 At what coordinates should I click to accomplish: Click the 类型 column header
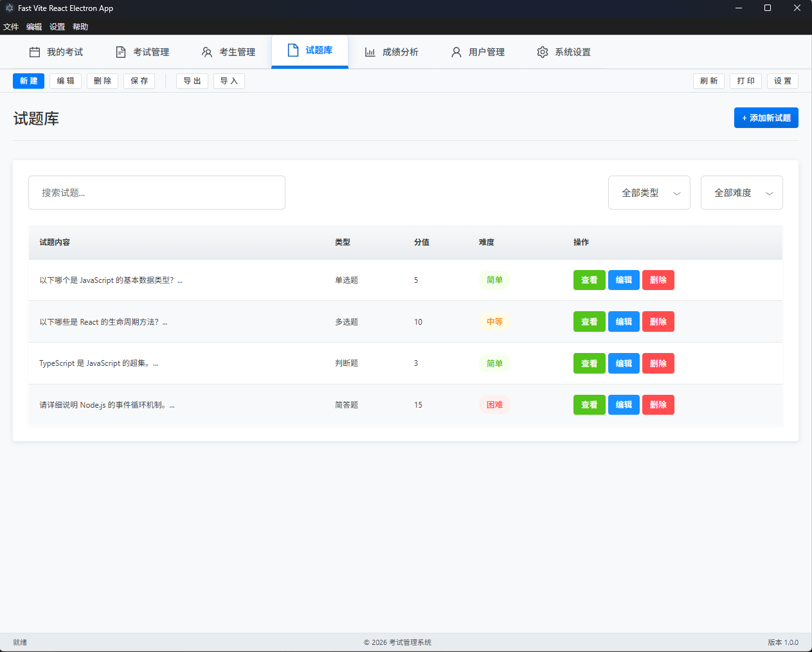pyautogui.click(x=343, y=242)
